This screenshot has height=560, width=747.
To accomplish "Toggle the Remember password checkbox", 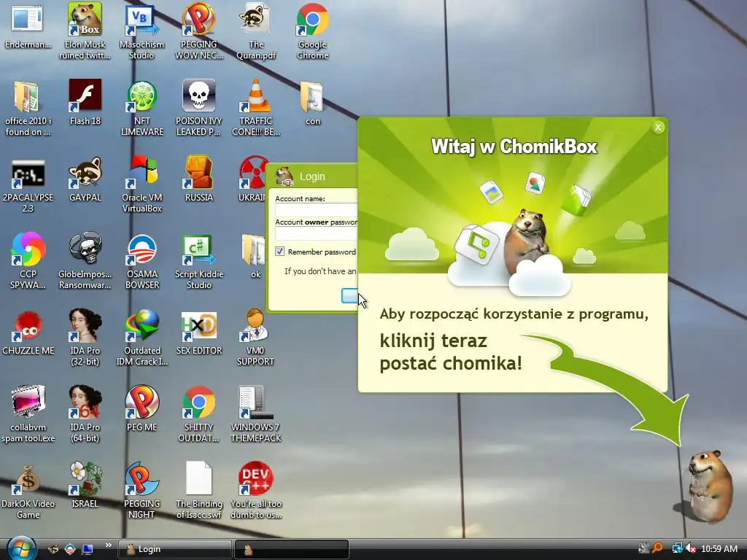I will pos(279,252).
